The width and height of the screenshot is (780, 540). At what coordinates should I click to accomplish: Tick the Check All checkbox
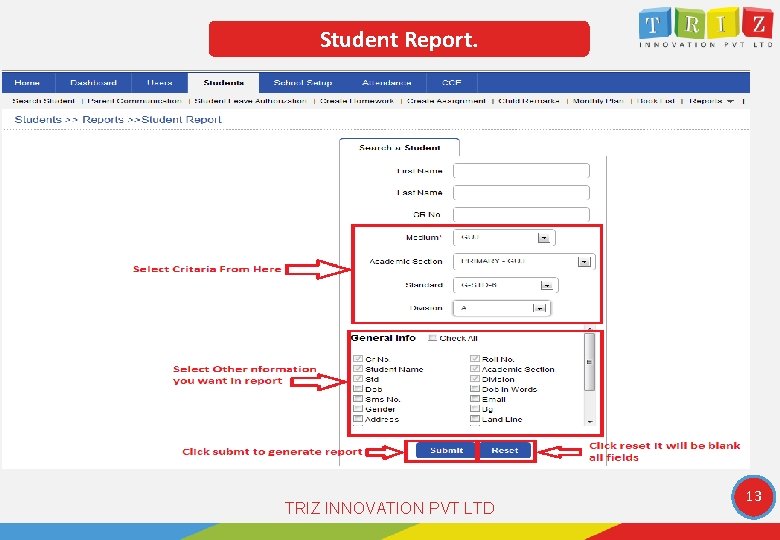tap(432, 338)
